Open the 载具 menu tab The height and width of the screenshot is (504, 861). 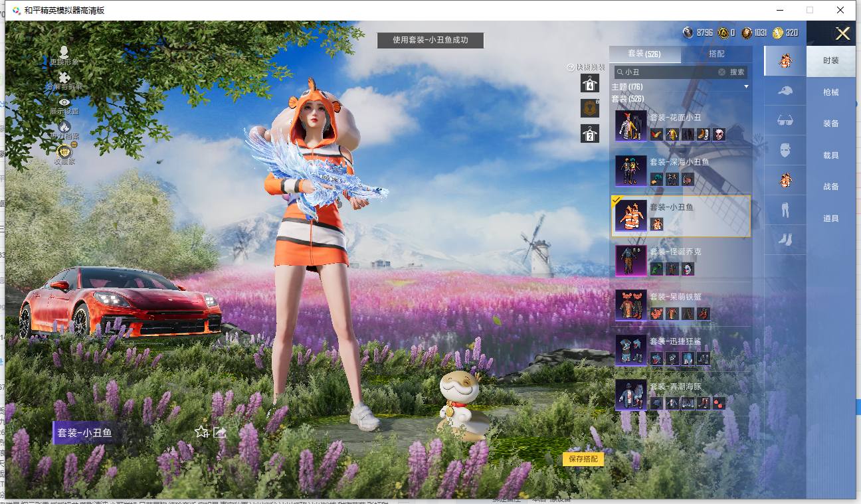pyautogui.click(x=831, y=155)
